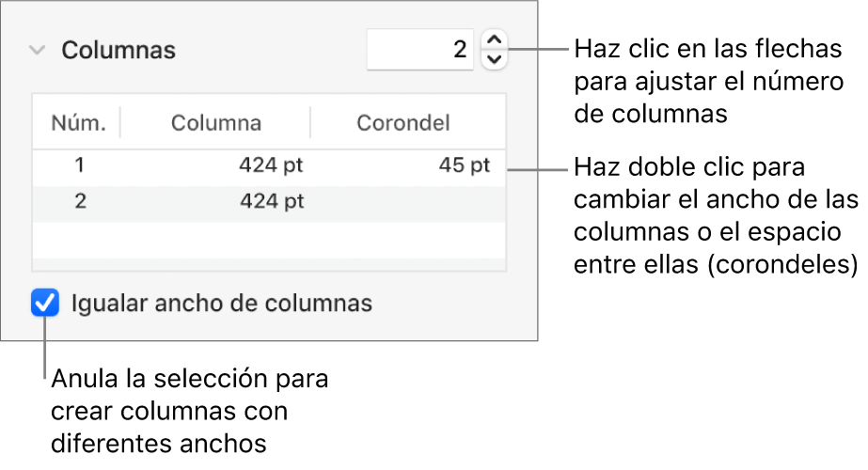
Task: Click the Núm. table header
Action: click(78, 122)
